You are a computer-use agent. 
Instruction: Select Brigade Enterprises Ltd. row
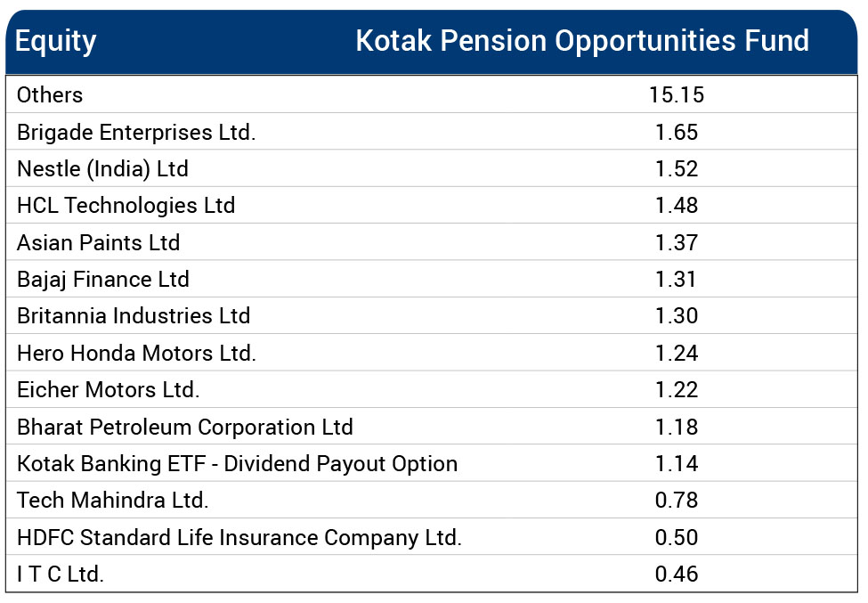click(x=136, y=133)
